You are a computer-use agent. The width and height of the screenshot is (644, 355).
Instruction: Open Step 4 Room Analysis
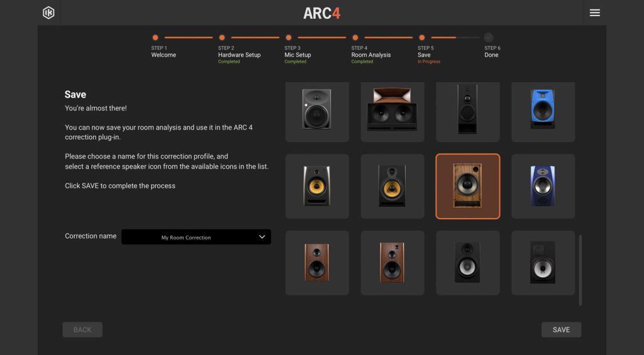coord(355,38)
